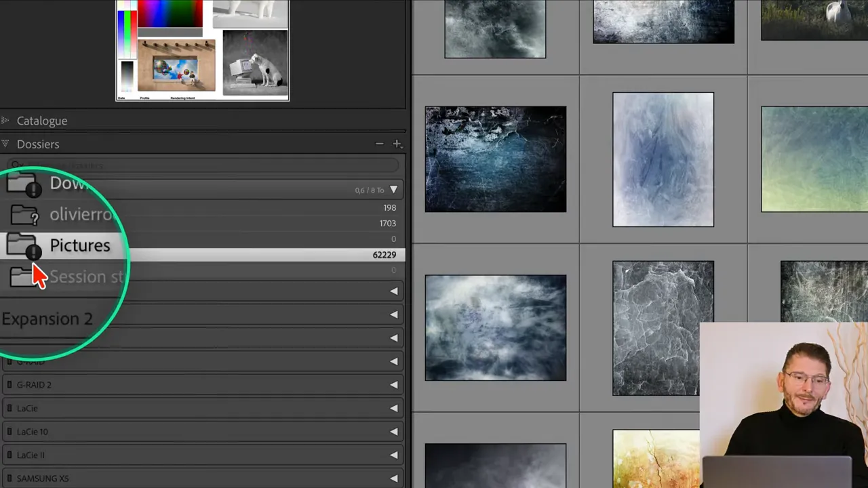Click the LaCie volume label
The width and height of the screenshot is (868, 488).
coord(27,408)
